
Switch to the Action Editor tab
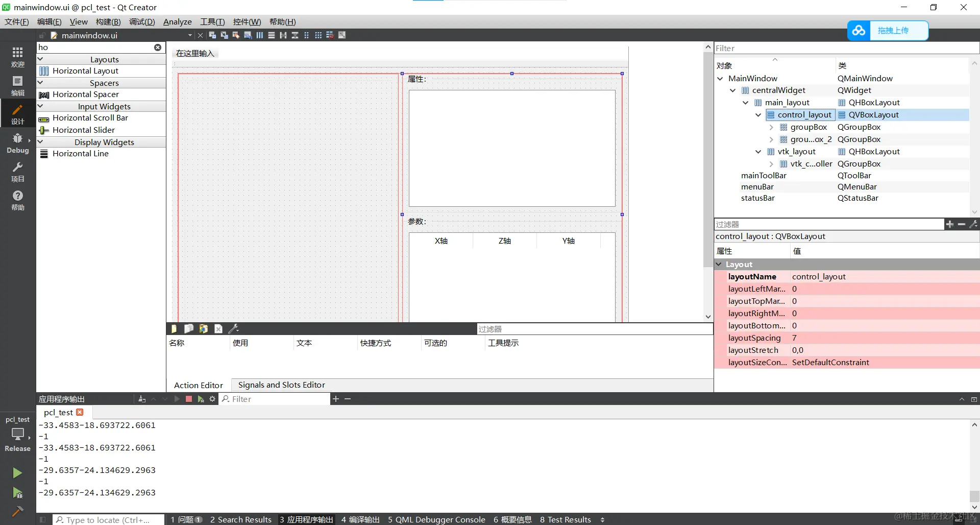pos(199,385)
